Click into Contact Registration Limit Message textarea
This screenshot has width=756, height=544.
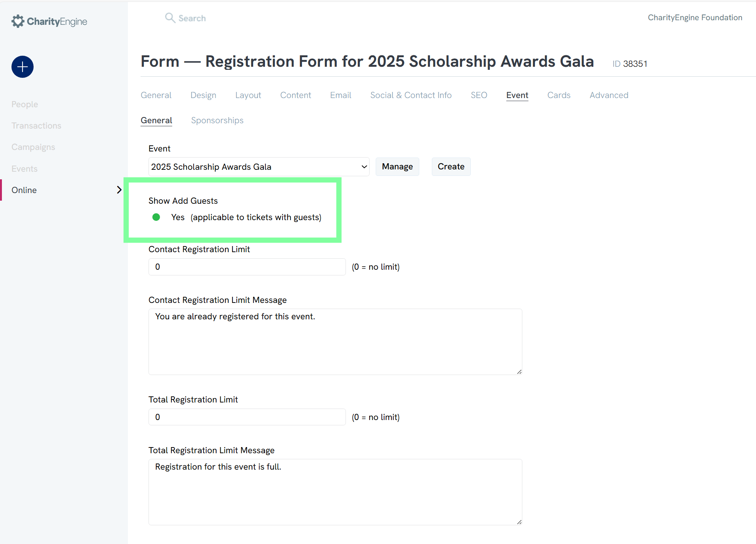click(x=335, y=341)
